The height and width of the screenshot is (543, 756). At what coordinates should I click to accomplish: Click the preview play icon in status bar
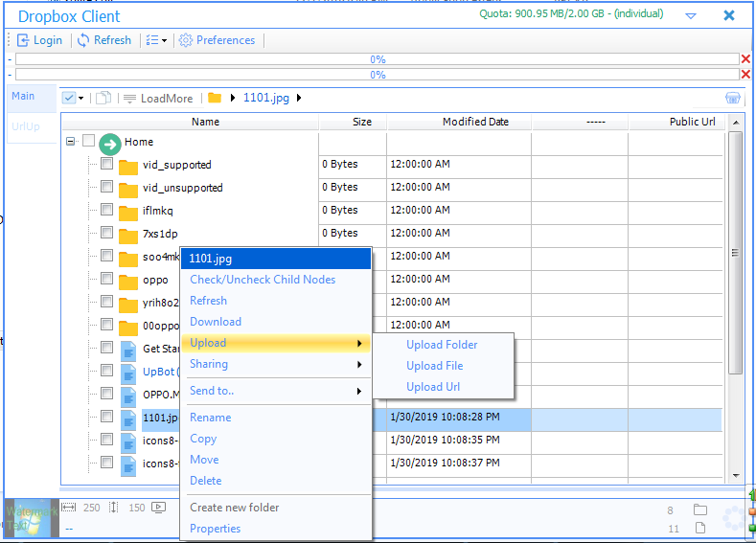tap(159, 507)
